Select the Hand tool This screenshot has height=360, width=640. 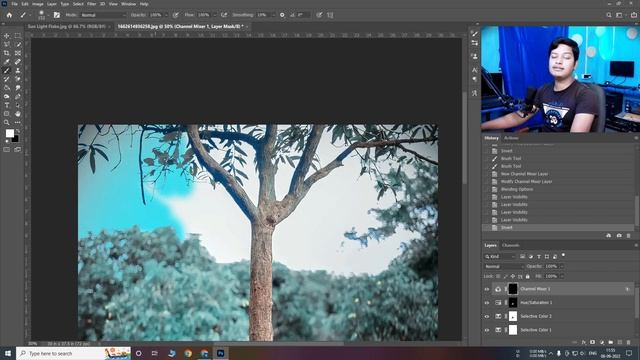point(18,114)
